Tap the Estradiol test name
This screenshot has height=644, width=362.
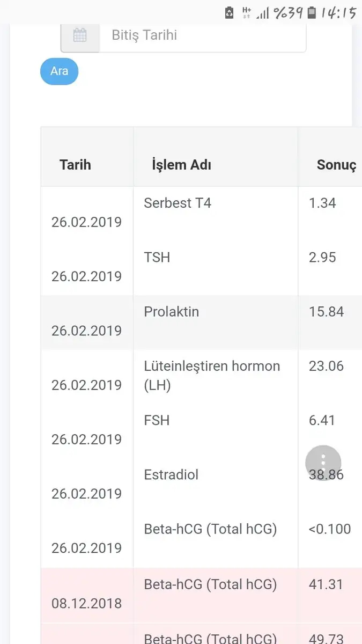171,474
